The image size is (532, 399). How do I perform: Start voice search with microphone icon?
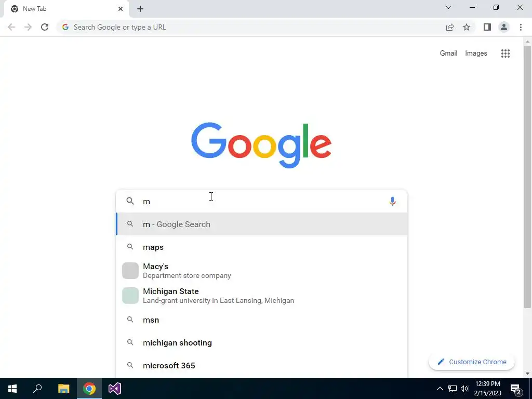coord(393,201)
